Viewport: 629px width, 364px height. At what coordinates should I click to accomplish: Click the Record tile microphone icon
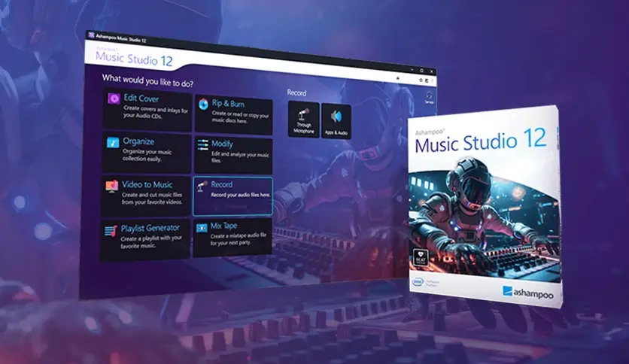point(202,186)
